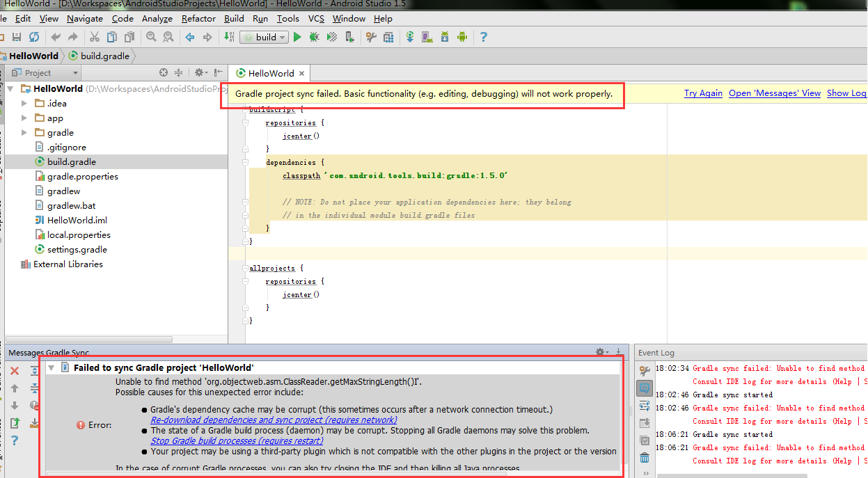Screen dimensions: 868x478
Task: Click Run with Coverage icon
Action: point(332,37)
